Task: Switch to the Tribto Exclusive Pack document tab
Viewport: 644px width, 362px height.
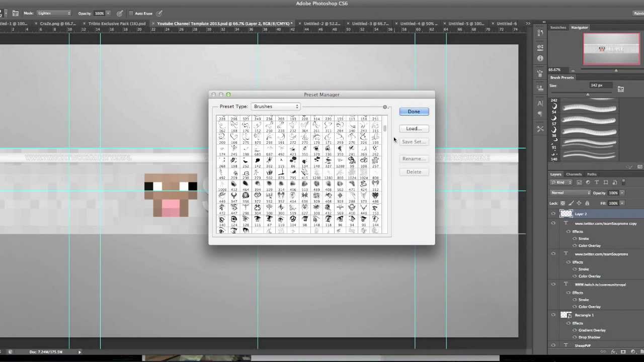Action: [116, 24]
